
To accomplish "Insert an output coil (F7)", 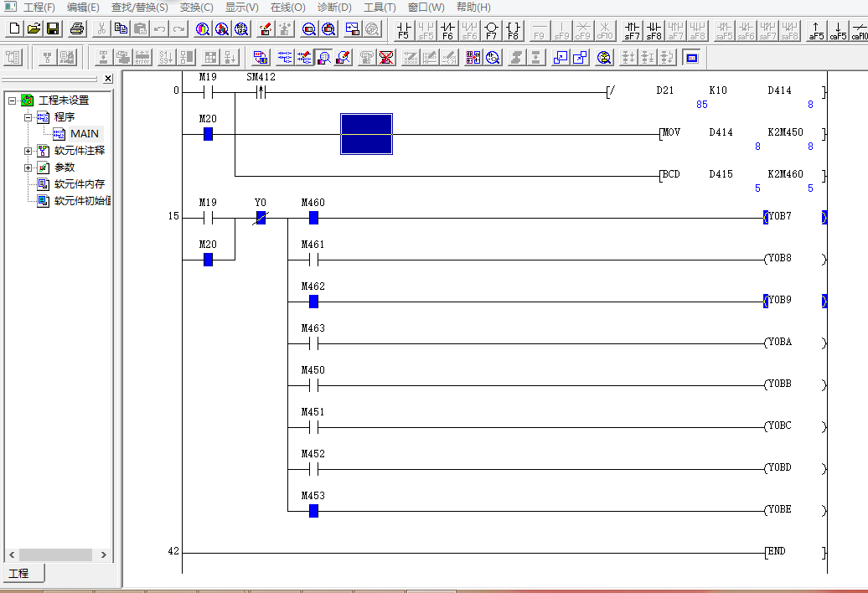I will 491,30.
